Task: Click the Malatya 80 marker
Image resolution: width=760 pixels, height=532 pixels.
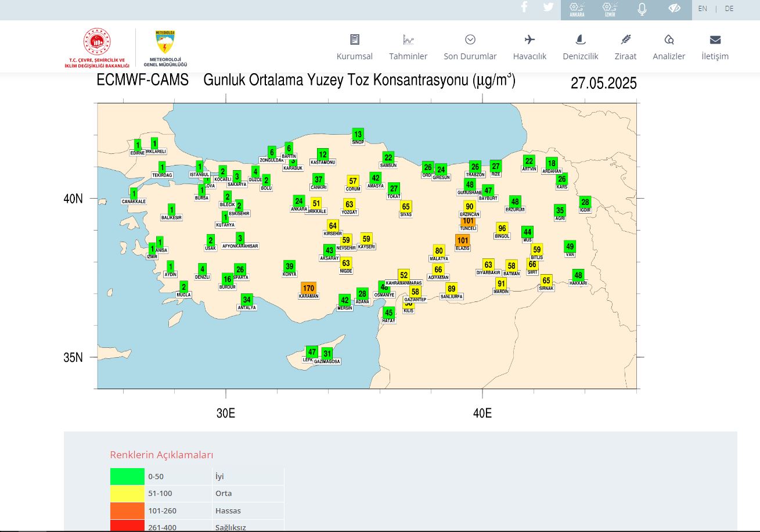Action: pyautogui.click(x=439, y=251)
